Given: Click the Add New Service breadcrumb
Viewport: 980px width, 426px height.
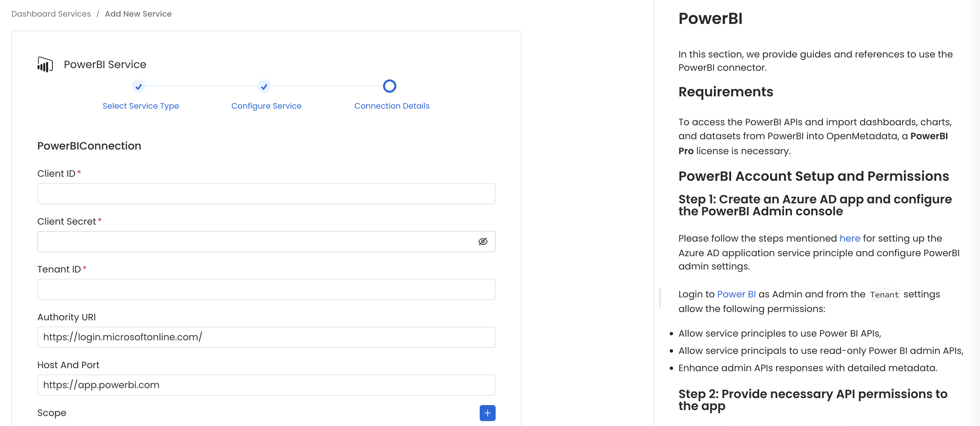Looking at the screenshot, I should click(138, 14).
